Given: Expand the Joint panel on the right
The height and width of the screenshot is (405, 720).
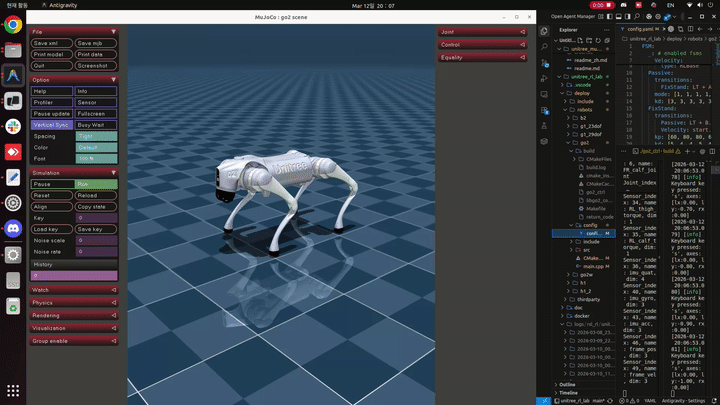Looking at the screenshot, I should [482, 32].
